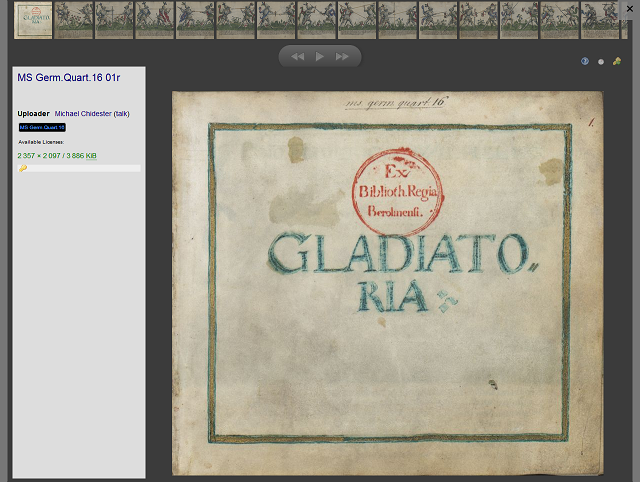The height and width of the screenshot is (482, 640).
Task: Select the second thumbnail in the filmstrip
Action: [x=74, y=20]
